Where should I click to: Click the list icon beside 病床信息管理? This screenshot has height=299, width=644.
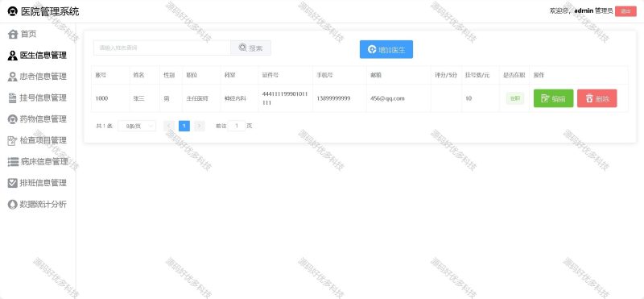[x=13, y=162]
